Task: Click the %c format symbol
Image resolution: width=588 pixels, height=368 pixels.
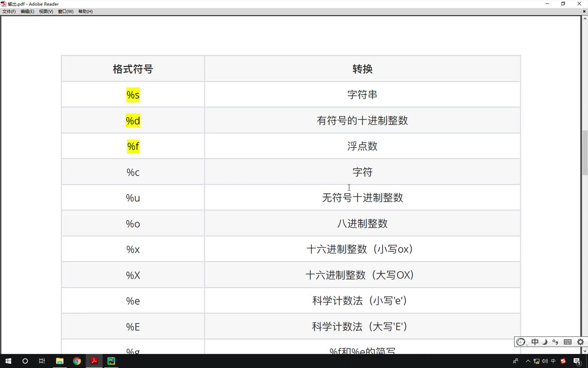Action: tap(133, 172)
